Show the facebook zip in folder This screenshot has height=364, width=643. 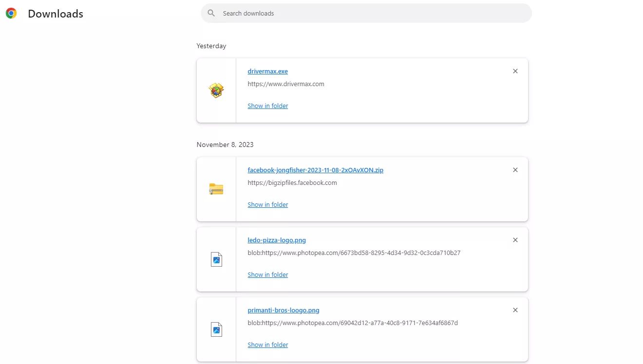(x=267, y=204)
